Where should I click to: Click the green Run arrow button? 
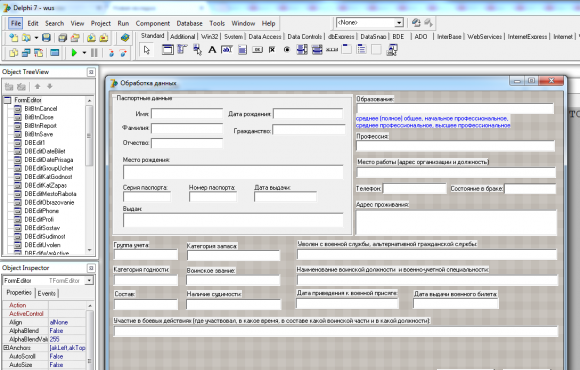(74, 53)
